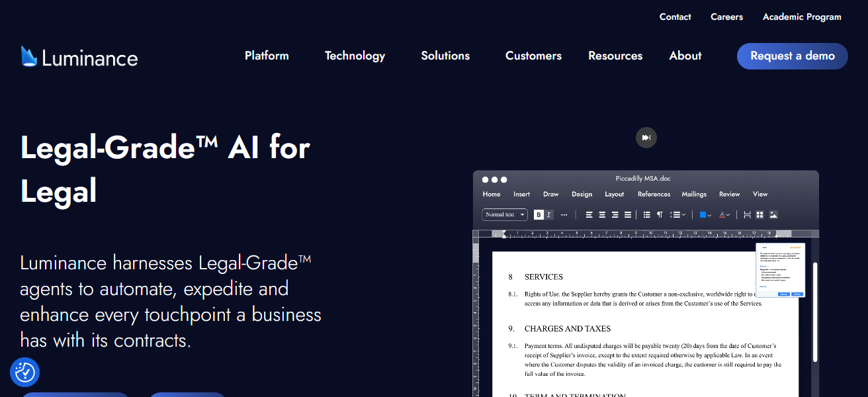This screenshot has width=868, height=397.
Task: Open the three-dots more formatting options
Action: [564, 214]
